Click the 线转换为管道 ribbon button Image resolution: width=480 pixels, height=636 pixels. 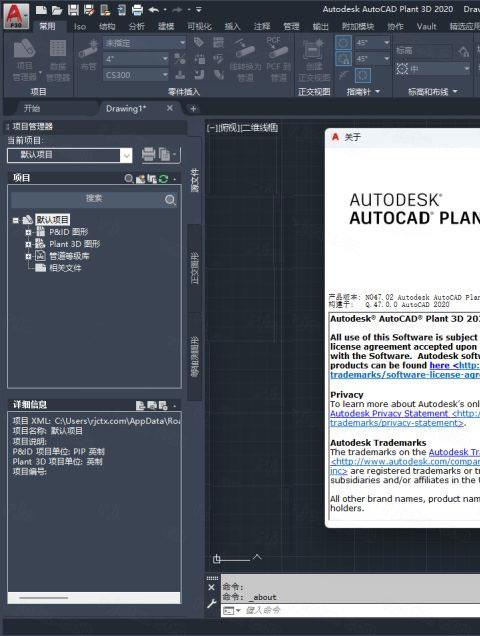(x=245, y=60)
